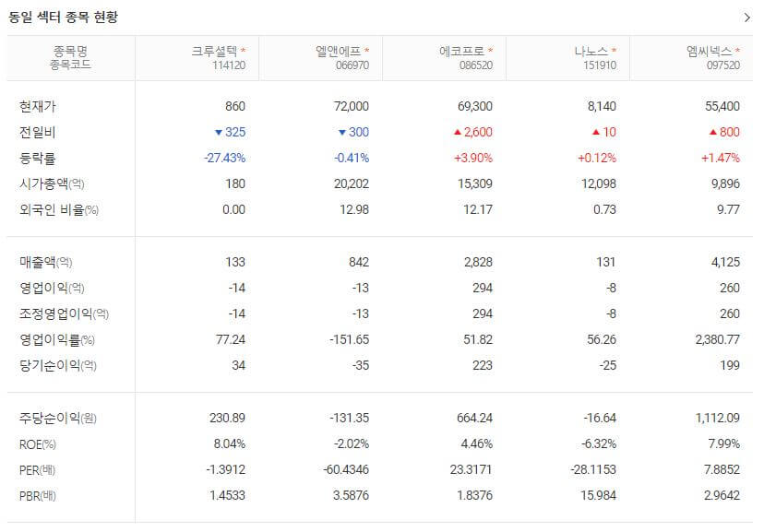Click stock code 151910
764x532 pixels.
point(600,65)
